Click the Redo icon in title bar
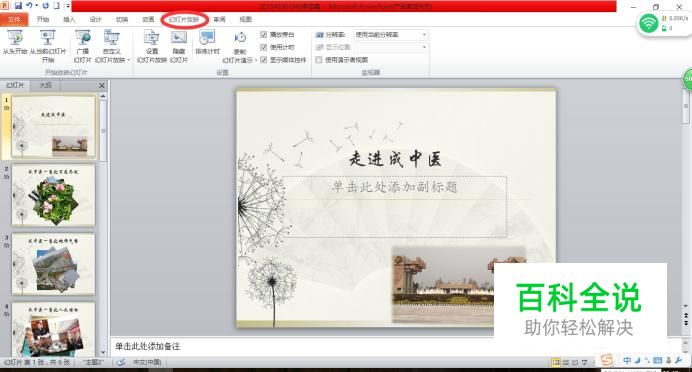 (x=45, y=6)
